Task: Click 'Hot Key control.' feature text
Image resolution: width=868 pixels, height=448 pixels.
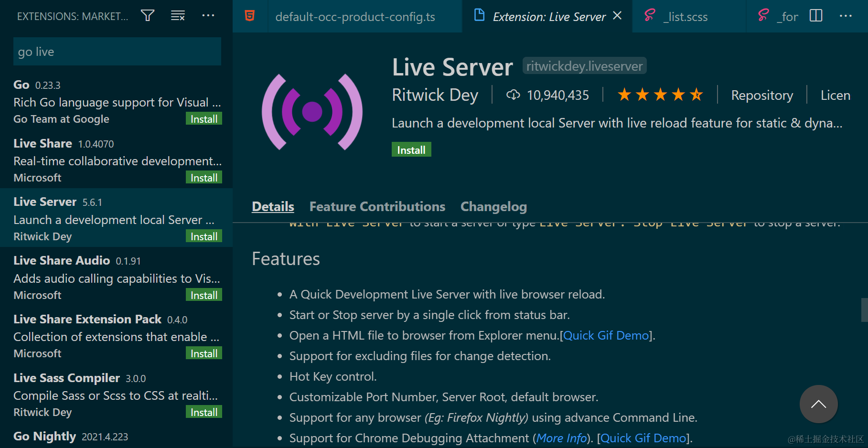Action: [333, 376]
